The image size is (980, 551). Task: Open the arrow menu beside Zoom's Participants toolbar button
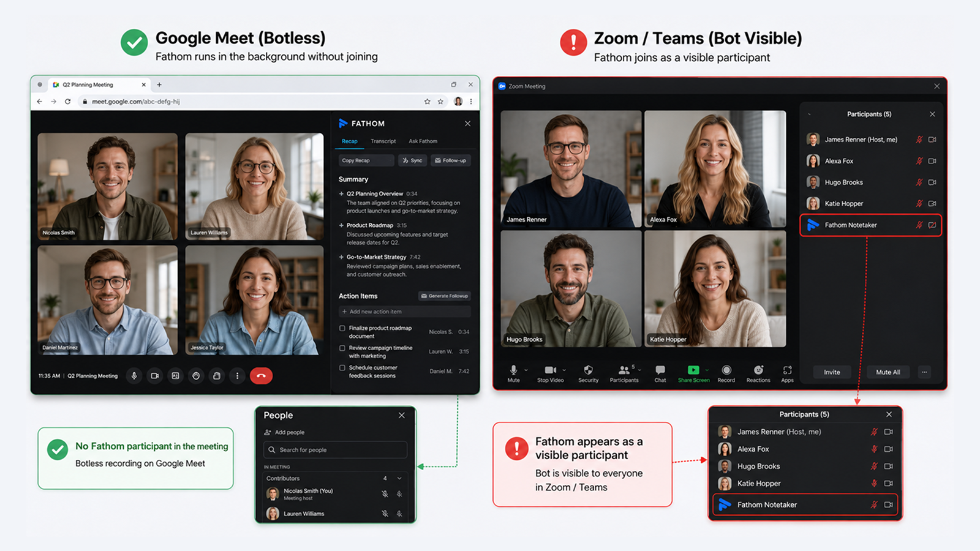(x=639, y=370)
